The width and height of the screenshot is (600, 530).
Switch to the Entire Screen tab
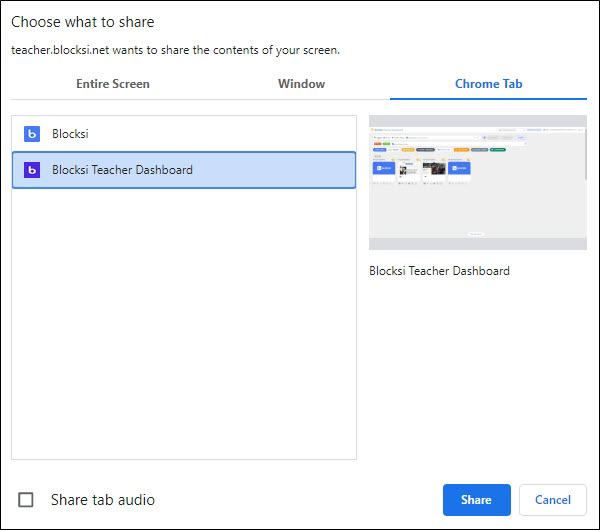(x=112, y=84)
